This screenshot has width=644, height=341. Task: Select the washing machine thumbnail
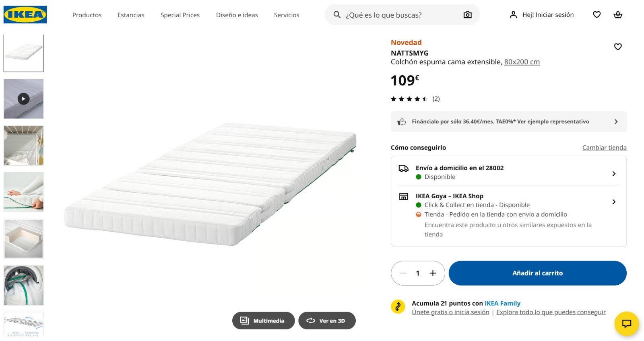point(24,285)
